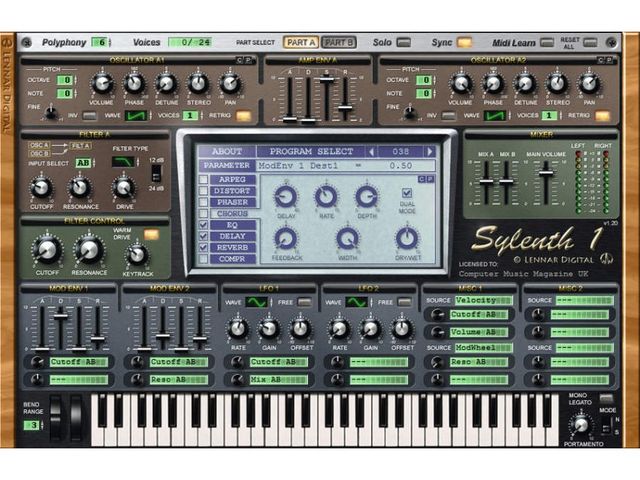Switch to Part A
640x480 pixels.
[301, 42]
